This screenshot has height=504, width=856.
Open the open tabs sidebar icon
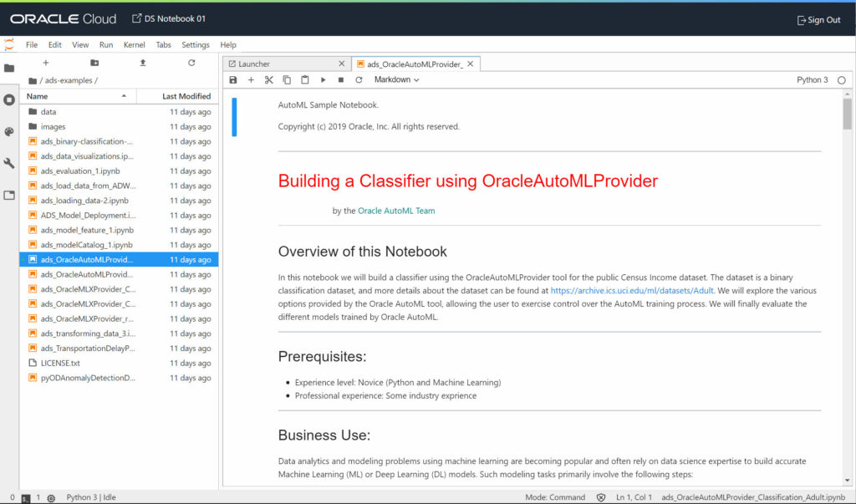9,195
